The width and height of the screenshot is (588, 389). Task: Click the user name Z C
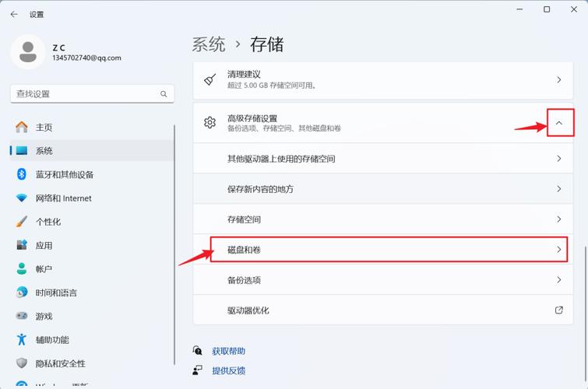pyautogui.click(x=59, y=47)
